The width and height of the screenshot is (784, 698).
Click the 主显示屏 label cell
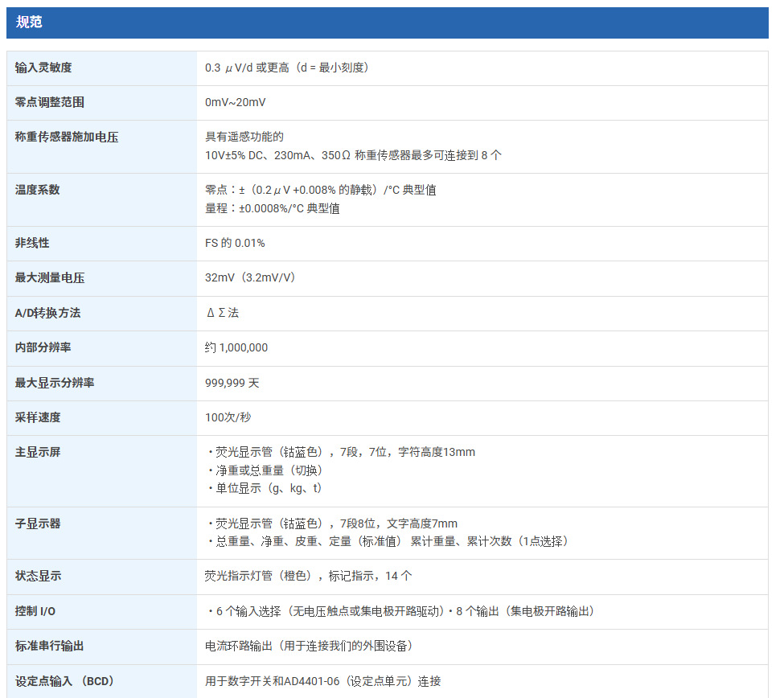click(x=101, y=471)
